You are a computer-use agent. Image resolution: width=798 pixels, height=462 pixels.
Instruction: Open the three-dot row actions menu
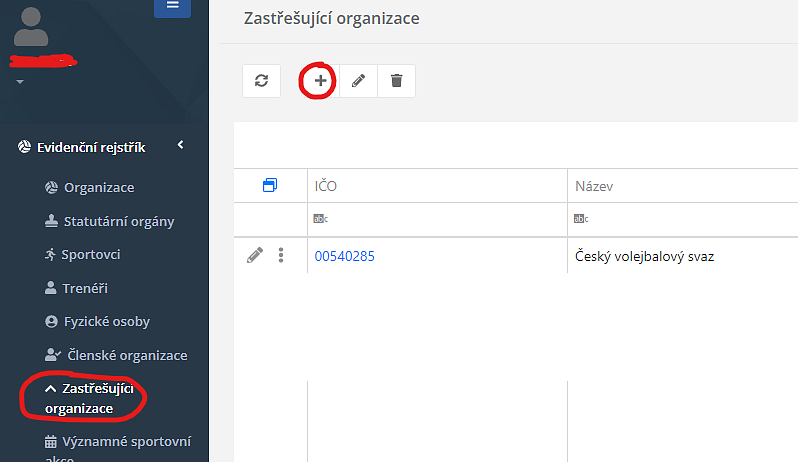tap(281, 256)
